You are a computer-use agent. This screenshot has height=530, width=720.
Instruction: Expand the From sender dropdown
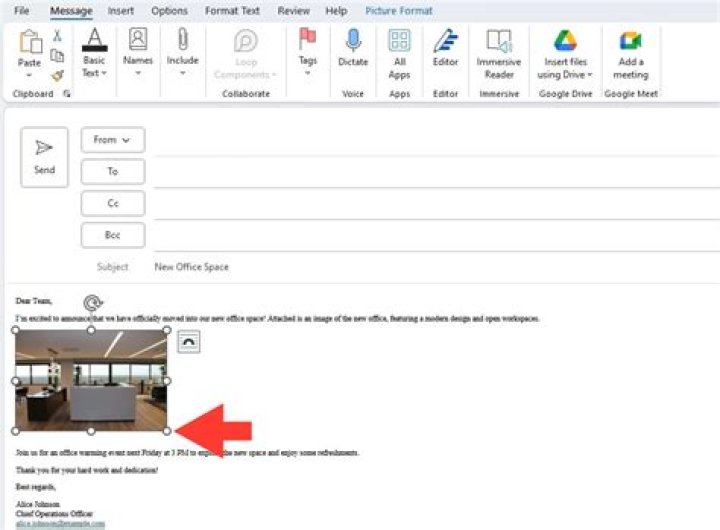coord(112,140)
